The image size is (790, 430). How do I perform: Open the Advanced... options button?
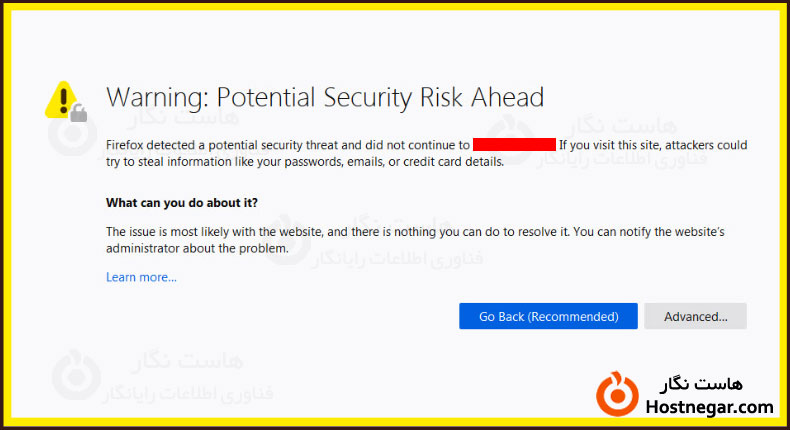point(695,316)
